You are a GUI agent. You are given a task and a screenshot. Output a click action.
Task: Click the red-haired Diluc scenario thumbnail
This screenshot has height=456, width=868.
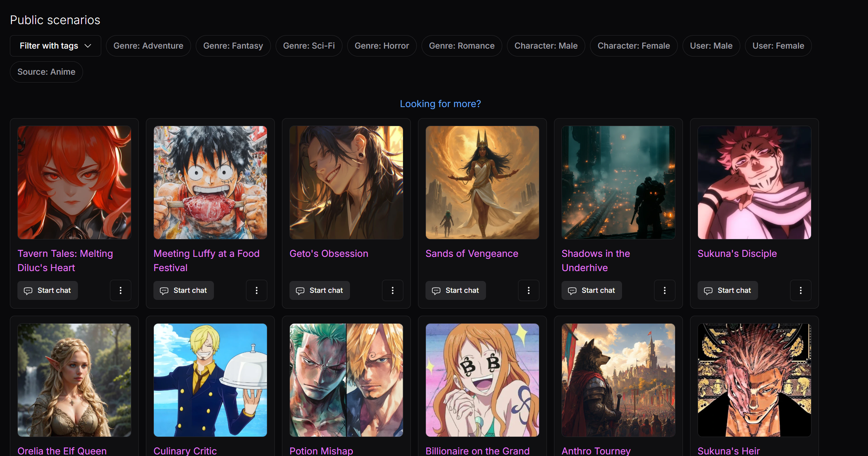(x=74, y=183)
